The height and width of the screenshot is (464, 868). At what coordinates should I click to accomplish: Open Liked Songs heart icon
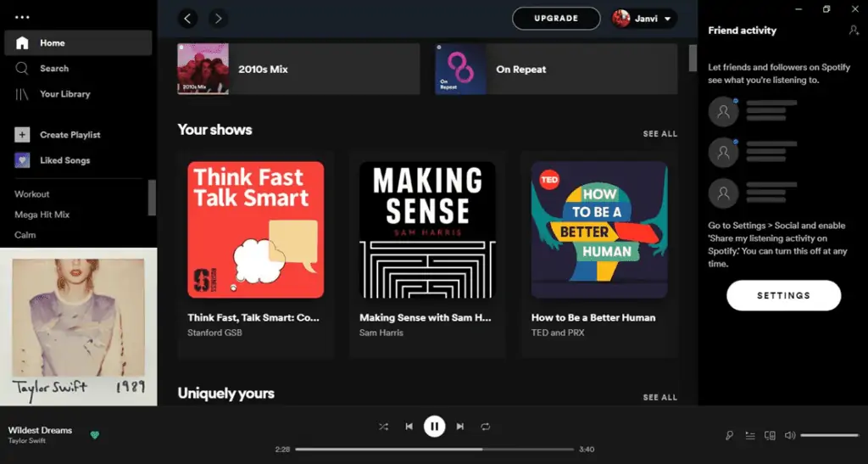pyautogui.click(x=22, y=160)
